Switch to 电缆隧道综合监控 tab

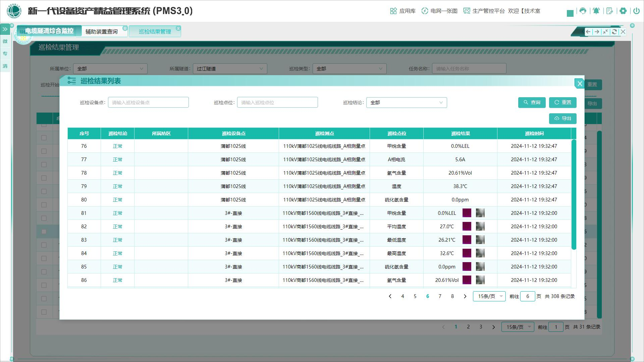49,31
